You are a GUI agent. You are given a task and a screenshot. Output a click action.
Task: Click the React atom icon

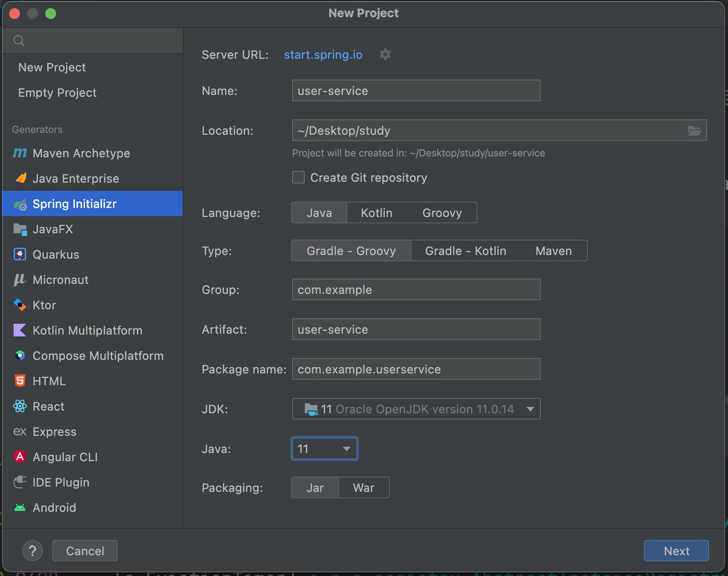(x=20, y=406)
